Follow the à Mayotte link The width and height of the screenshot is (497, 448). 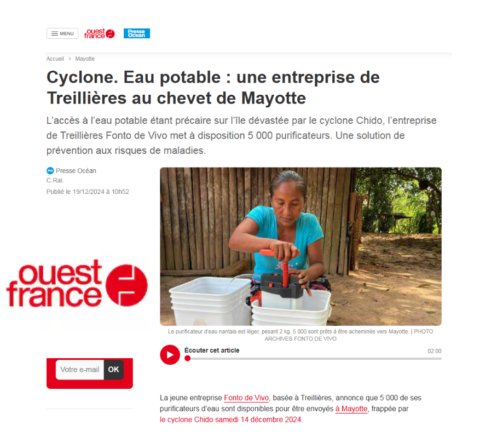[351, 409]
